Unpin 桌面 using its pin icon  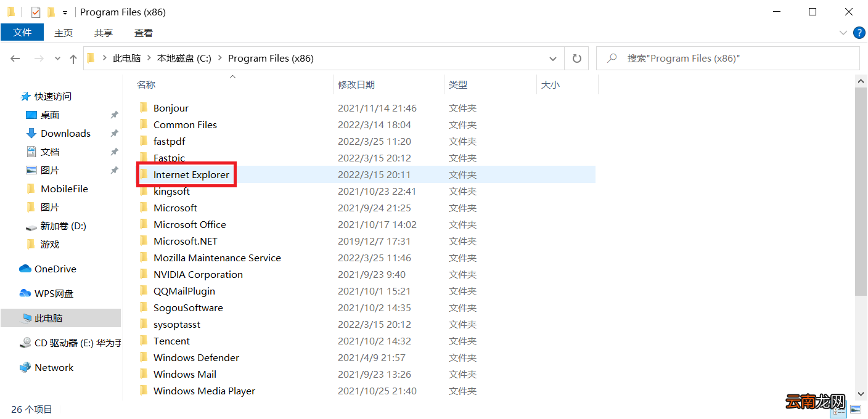point(114,115)
